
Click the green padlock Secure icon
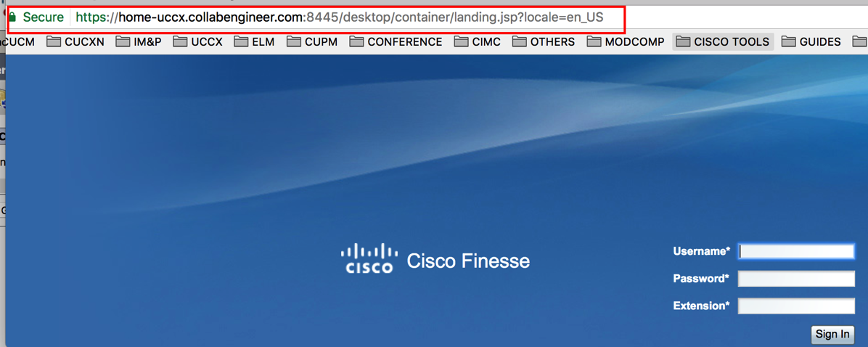[x=12, y=17]
